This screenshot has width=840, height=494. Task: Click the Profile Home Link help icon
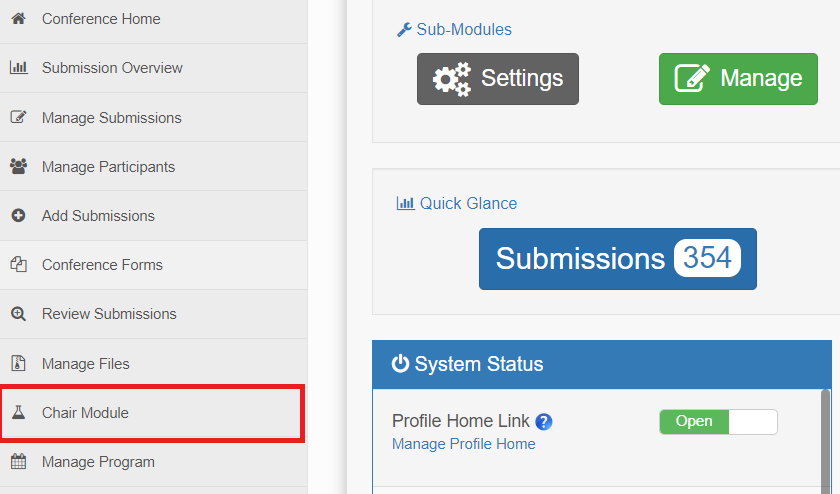[544, 422]
